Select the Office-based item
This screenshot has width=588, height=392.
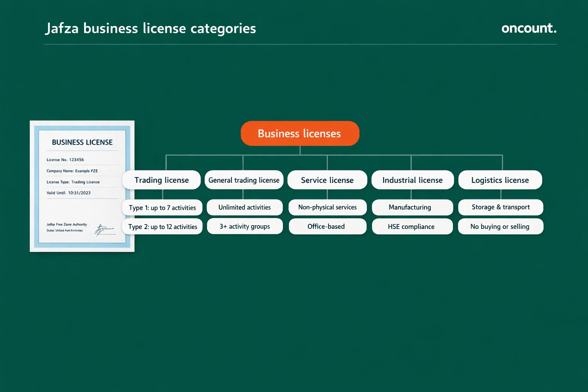pos(327,226)
